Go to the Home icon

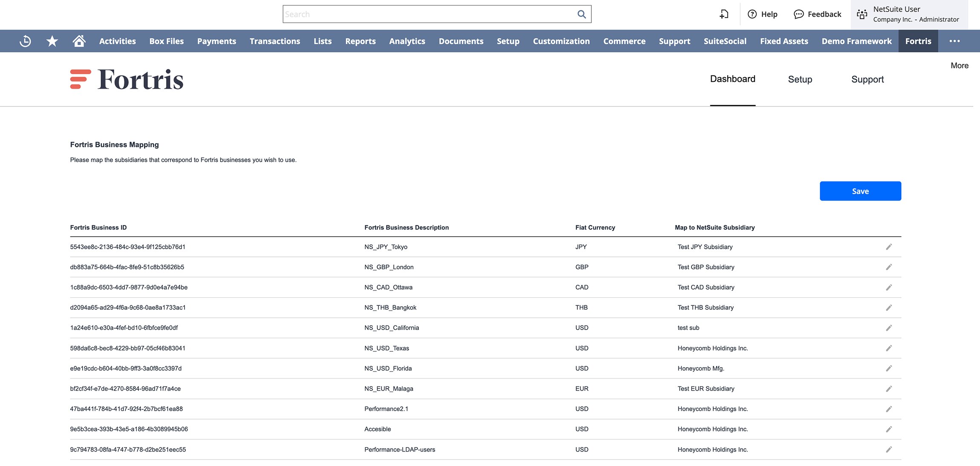click(79, 41)
